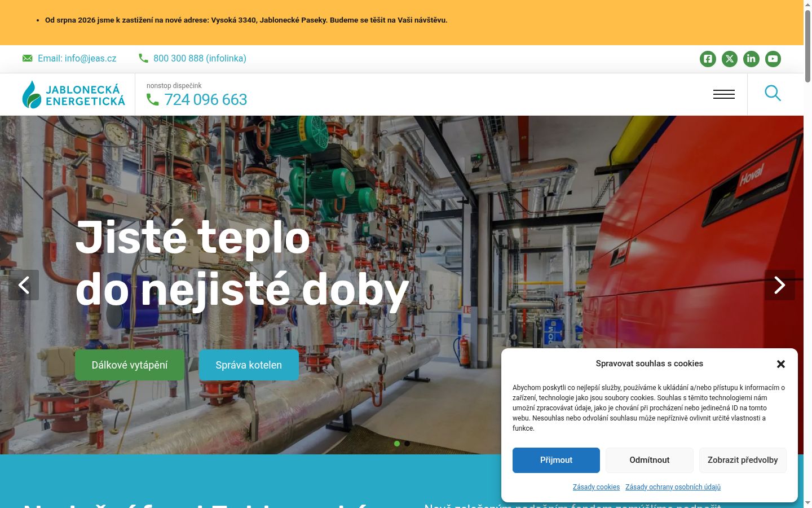Screen dimensions: 812x508
Task: Click the dispatch number 724 096 663
Action: click(206, 100)
